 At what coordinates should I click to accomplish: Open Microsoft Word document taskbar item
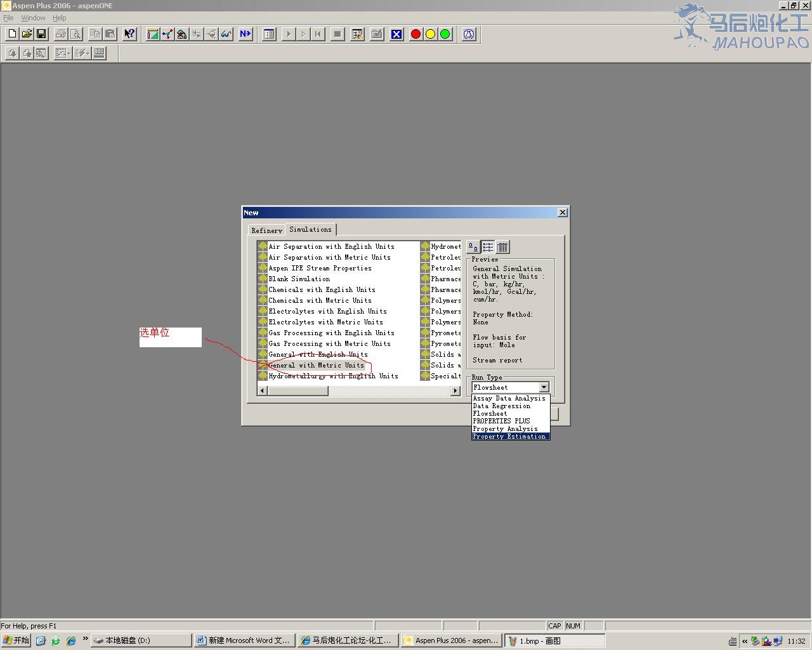(x=244, y=640)
